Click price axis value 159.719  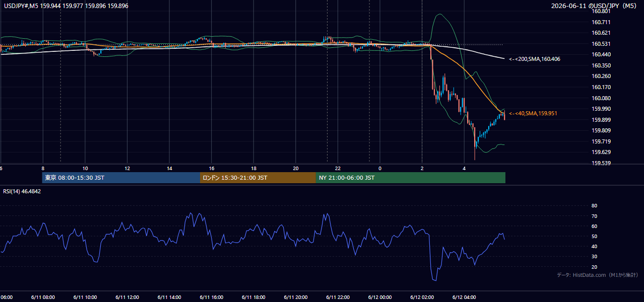click(601, 142)
